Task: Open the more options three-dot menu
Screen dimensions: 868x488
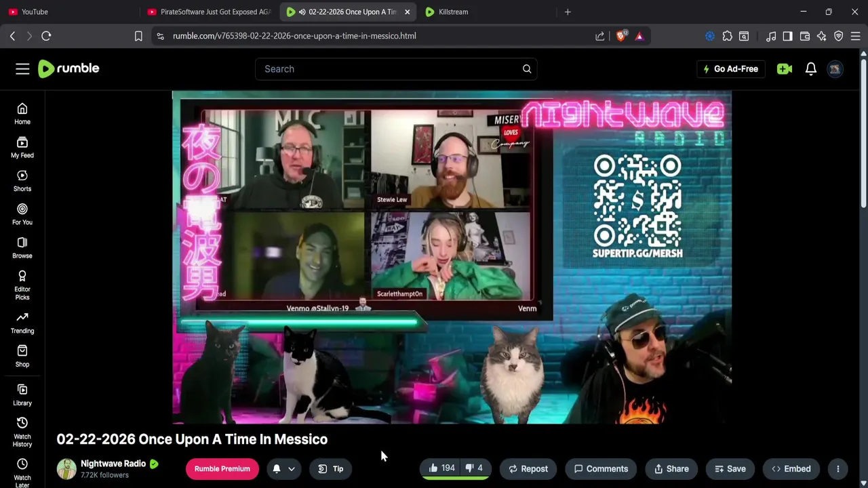Action: (x=838, y=468)
